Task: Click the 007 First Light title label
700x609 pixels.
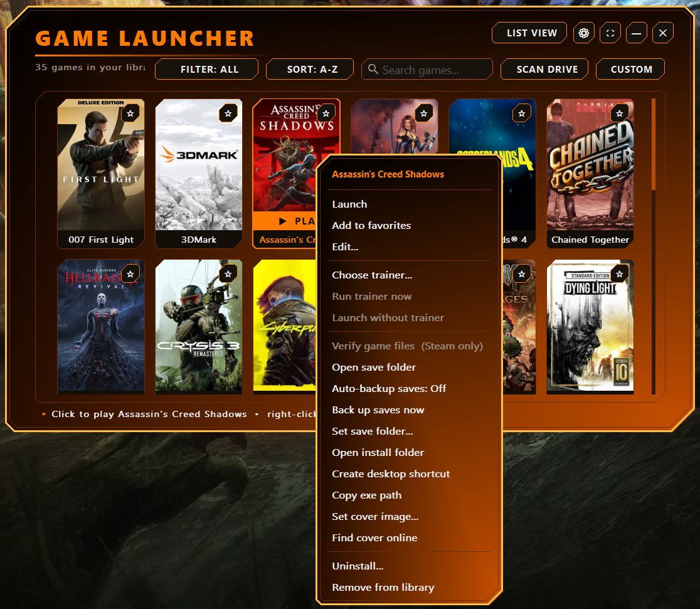Action: click(x=101, y=240)
